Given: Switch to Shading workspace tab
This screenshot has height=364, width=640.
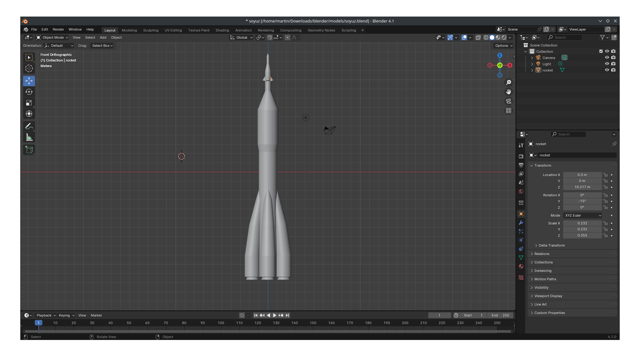Looking at the screenshot, I should pos(222,30).
